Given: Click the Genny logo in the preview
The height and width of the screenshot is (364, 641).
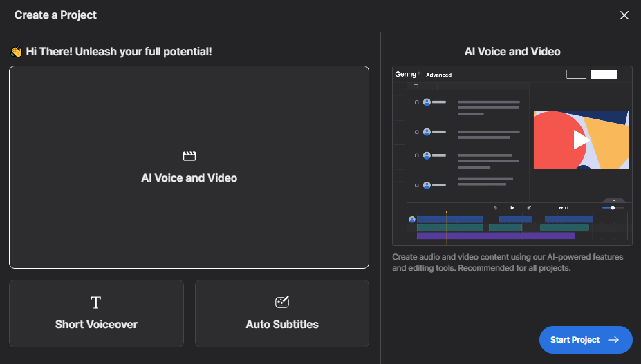Looking at the screenshot, I should click(x=405, y=74).
